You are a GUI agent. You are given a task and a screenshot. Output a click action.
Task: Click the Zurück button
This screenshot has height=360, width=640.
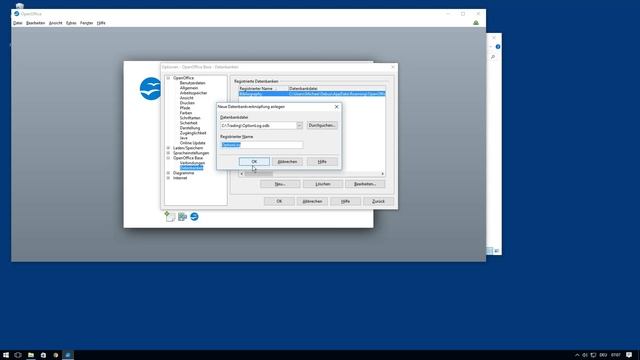coord(378,201)
